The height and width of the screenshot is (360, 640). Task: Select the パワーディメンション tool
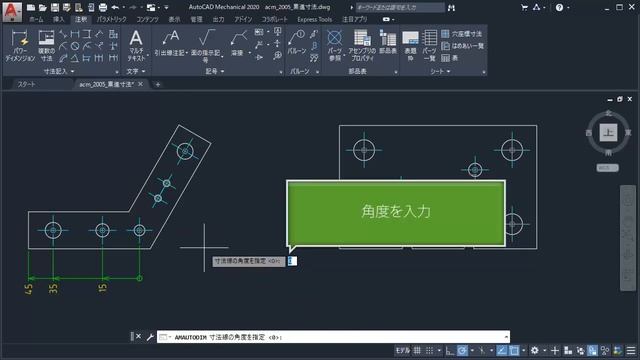click(20, 46)
